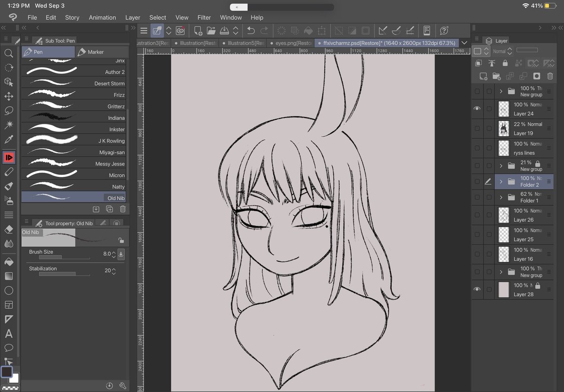
Task: Expand Folder 2 chevron
Action: coord(501,181)
